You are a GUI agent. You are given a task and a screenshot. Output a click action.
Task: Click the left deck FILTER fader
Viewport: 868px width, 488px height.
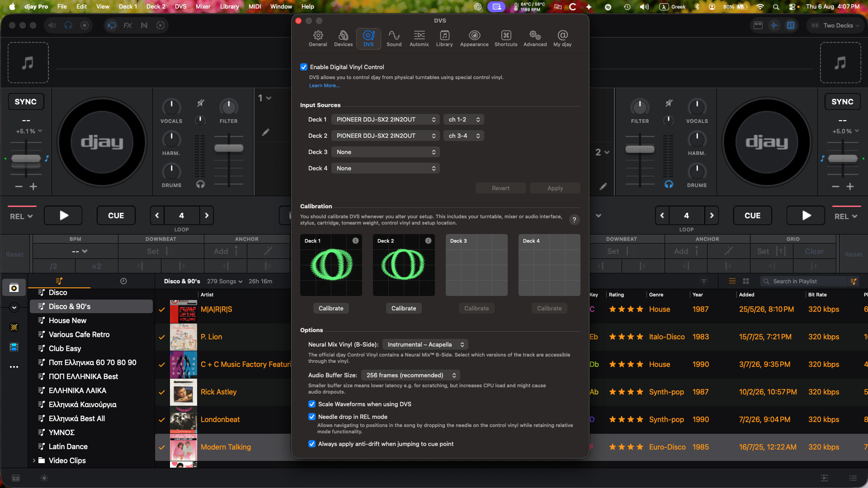tap(229, 148)
